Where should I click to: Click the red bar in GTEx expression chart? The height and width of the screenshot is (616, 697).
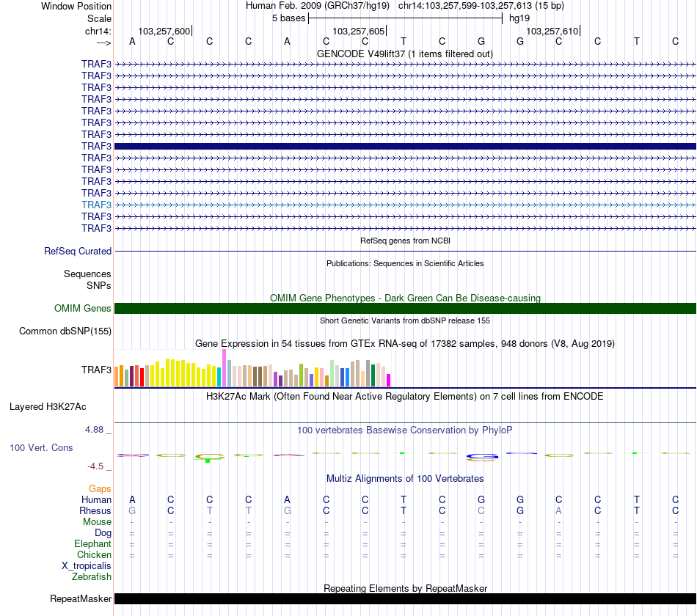[142, 378]
